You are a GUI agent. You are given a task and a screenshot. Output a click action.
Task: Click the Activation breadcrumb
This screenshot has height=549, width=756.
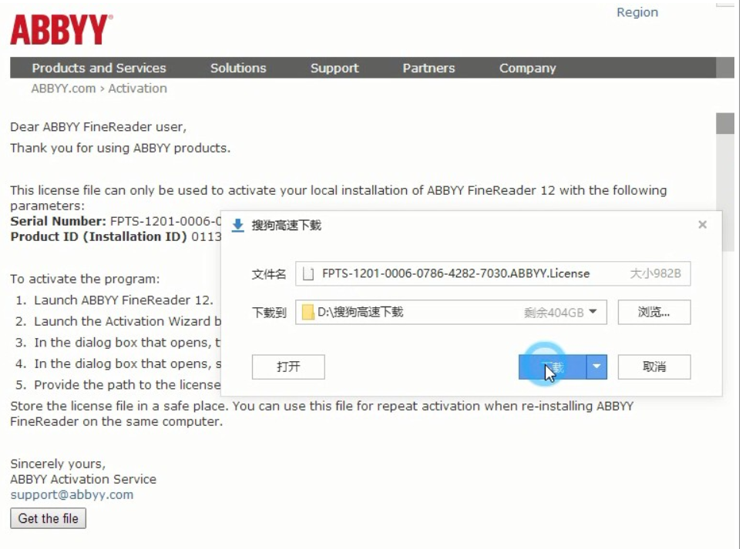point(137,89)
